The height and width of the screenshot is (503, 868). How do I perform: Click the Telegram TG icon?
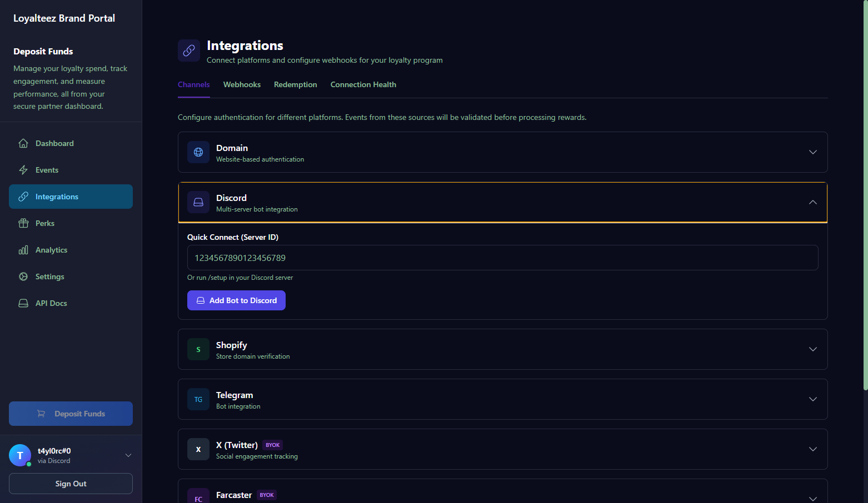tap(198, 399)
